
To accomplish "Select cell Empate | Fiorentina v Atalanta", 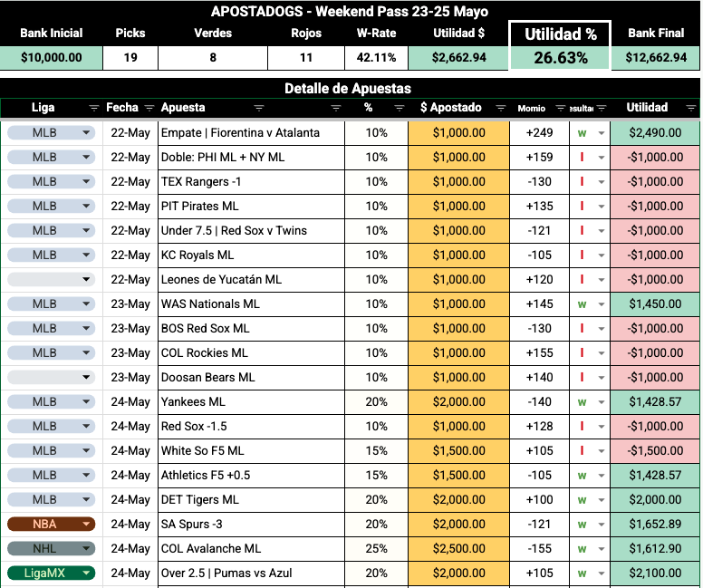I will [x=251, y=133].
